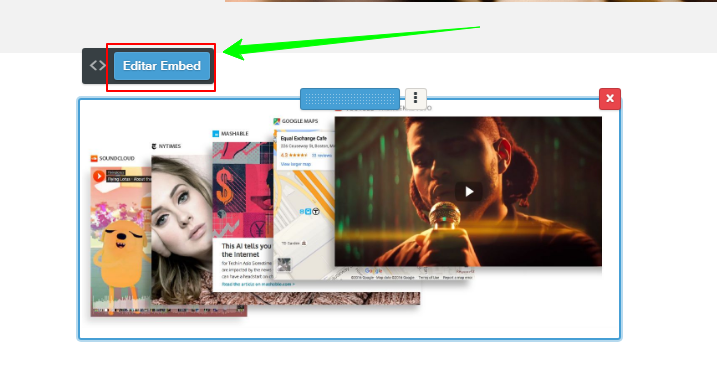The height and width of the screenshot is (370, 717).
Task: Click the transit station icon on the map
Action: point(316,211)
